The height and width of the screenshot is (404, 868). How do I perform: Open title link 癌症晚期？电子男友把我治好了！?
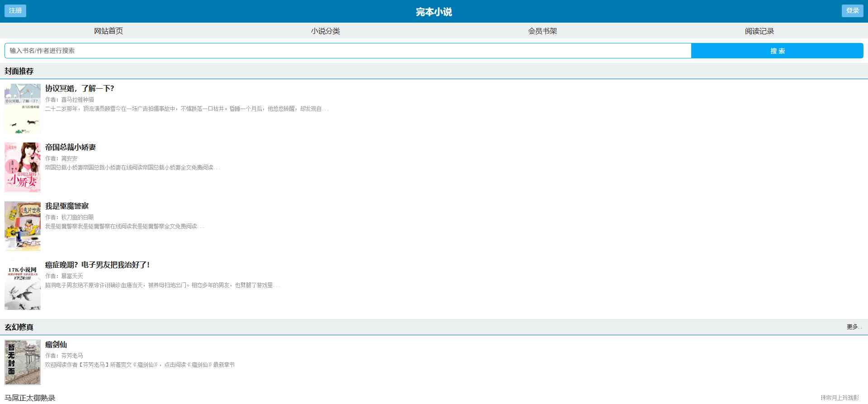(97, 265)
